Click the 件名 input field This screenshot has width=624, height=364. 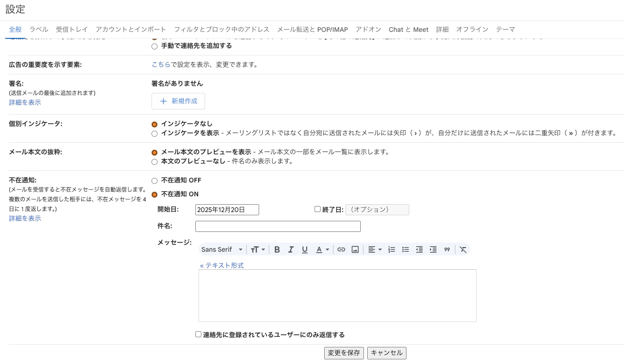tap(277, 226)
